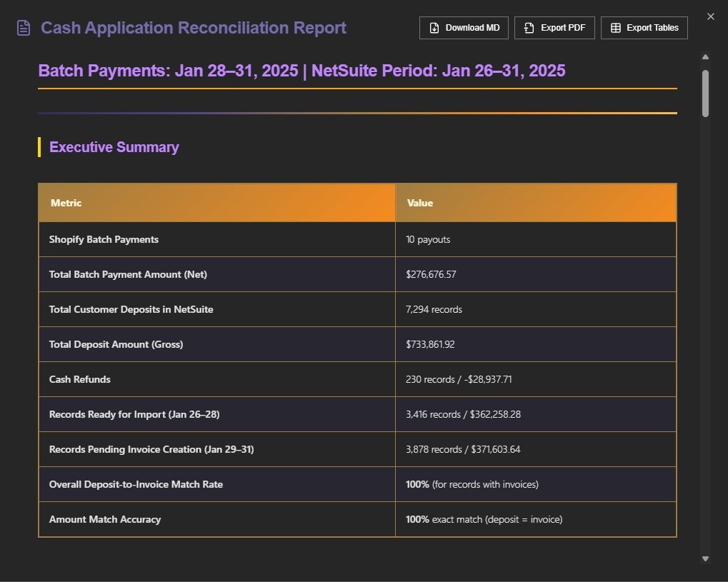The width and height of the screenshot is (728, 582).
Task: Select the 'Value' column header
Action: point(419,203)
